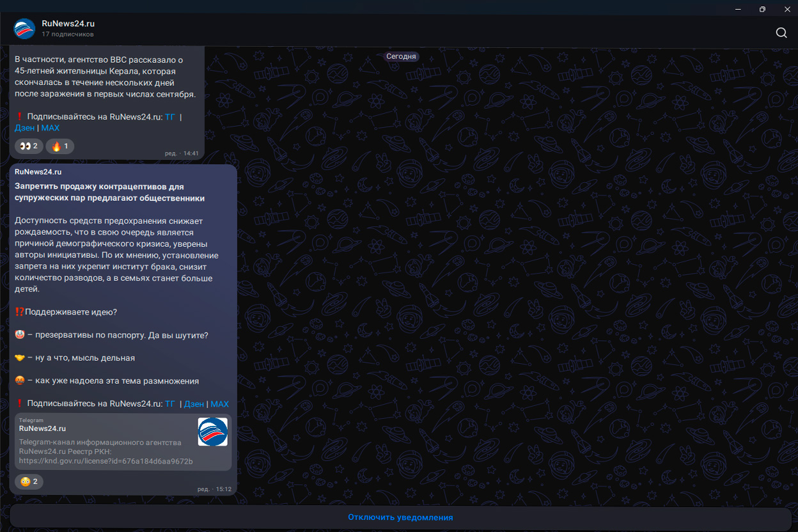This screenshot has width=798, height=532.
Task: Toggle the fire emoji reaction
Action: [59, 146]
